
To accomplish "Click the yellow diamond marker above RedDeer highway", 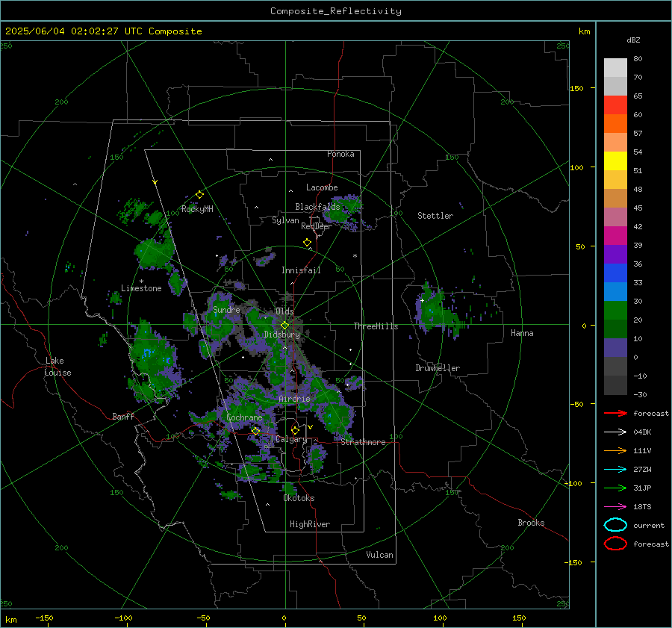I will [308, 243].
